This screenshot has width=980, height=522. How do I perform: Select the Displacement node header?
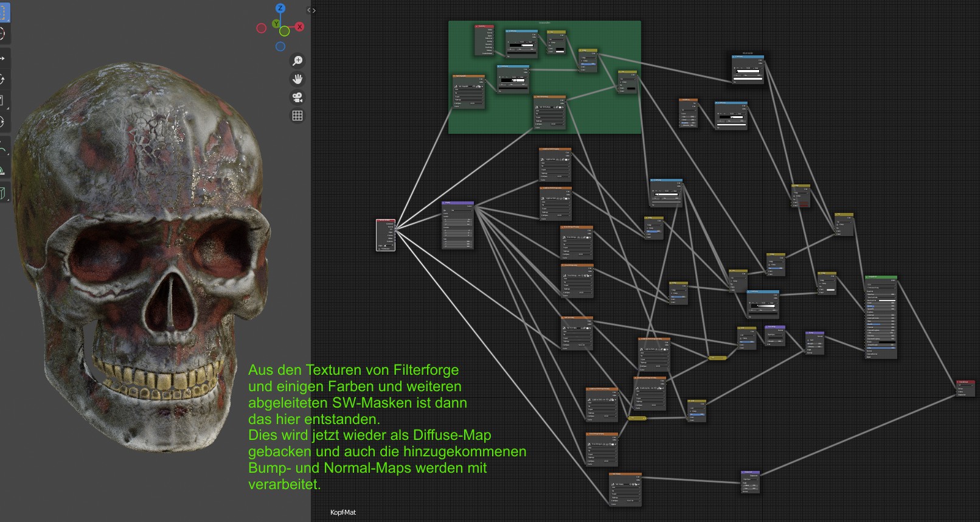(750, 472)
